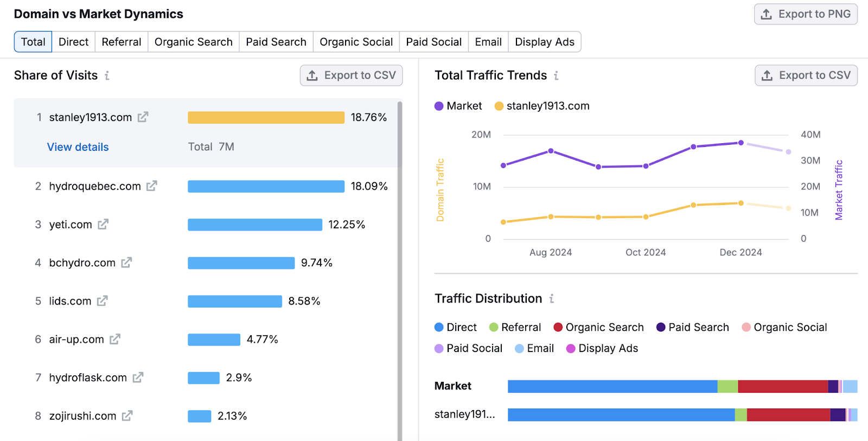This screenshot has width=868, height=441.
Task: Toggle Direct in distribution legend
Action: pyautogui.click(x=456, y=327)
